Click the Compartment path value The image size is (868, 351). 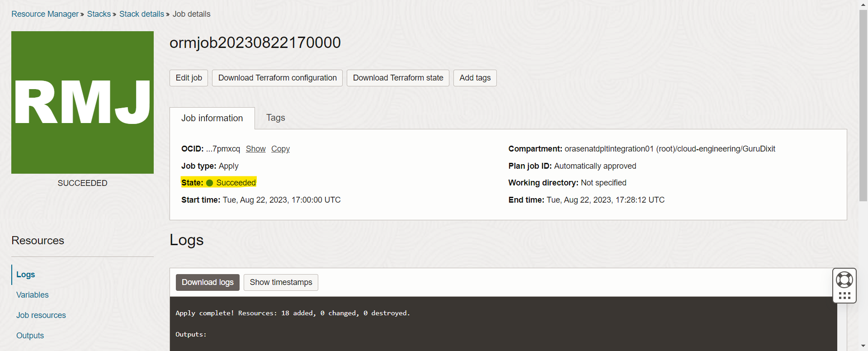670,149
